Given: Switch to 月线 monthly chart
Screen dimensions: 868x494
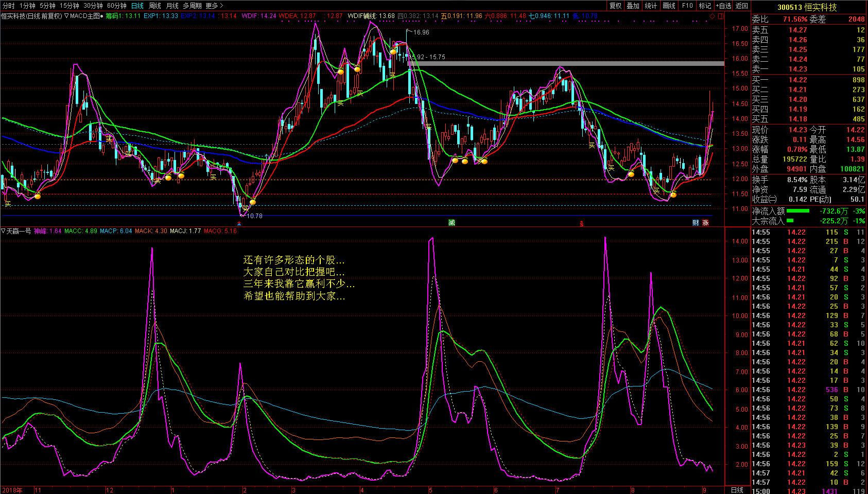Looking at the screenshot, I should pyautogui.click(x=172, y=6).
